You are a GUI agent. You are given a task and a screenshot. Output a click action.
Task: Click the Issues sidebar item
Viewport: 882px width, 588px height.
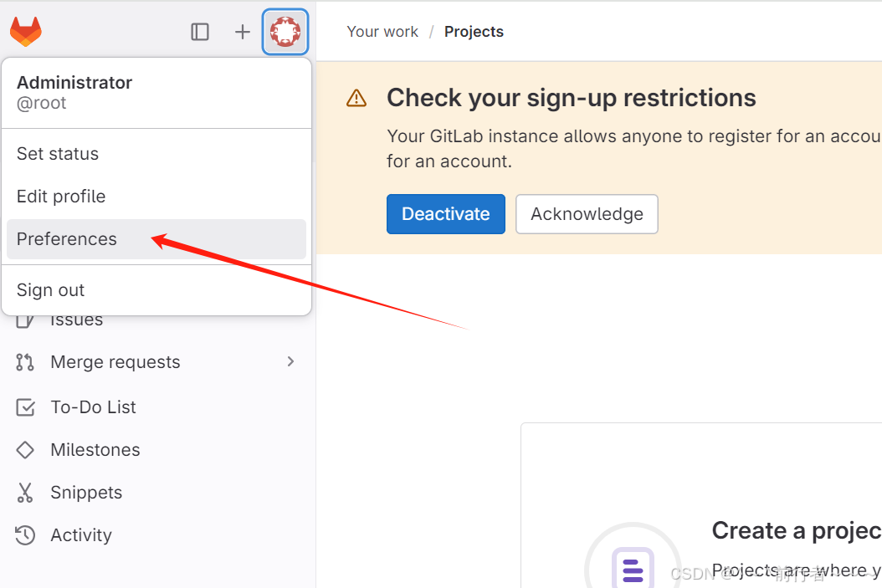point(76,321)
